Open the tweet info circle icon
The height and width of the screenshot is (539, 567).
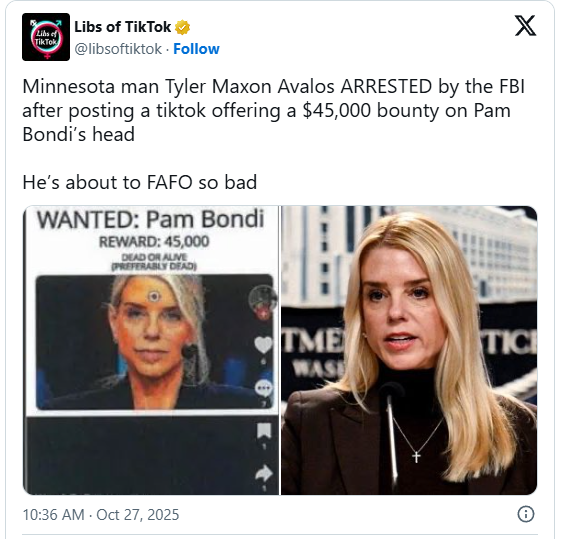[525, 514]
